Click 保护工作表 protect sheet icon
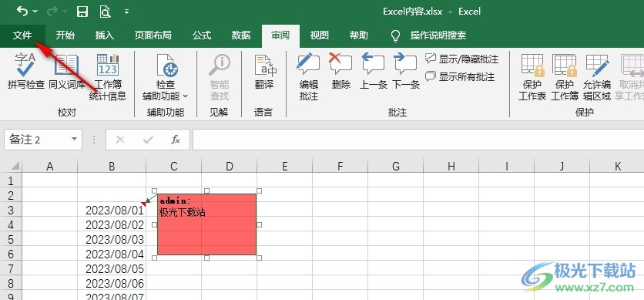 pos(532,77)
